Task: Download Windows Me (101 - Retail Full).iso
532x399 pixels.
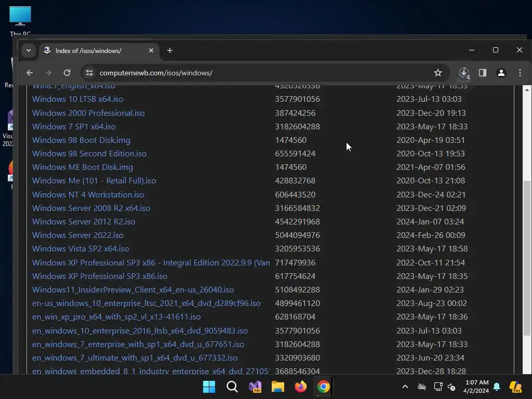Action: pos(94,181)
